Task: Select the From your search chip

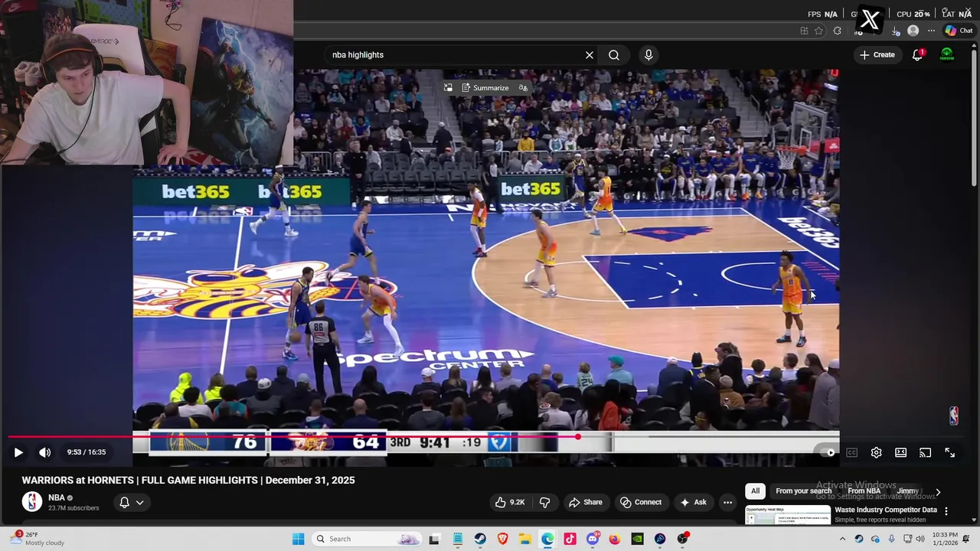Action: tap(803, 491)
